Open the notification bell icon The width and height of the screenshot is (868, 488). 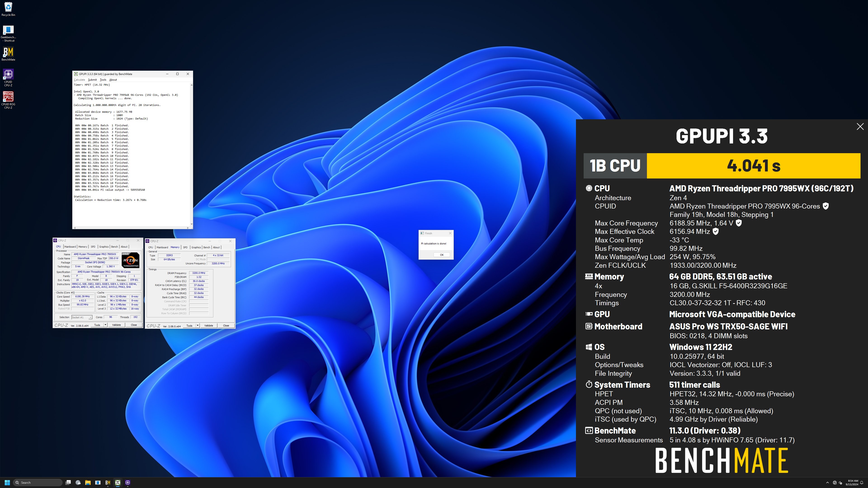pyautogui.click(x=862, y=483)
